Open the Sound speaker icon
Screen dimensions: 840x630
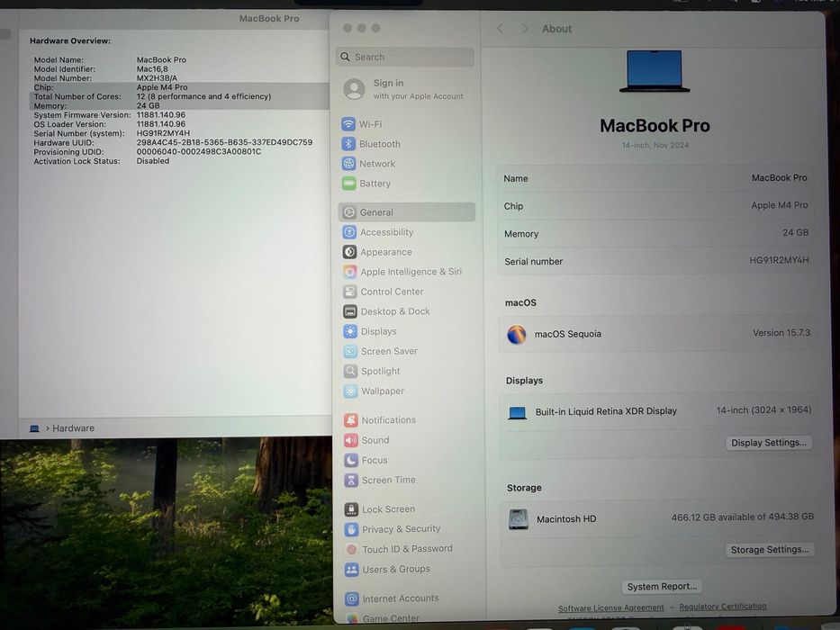[351, 440]
